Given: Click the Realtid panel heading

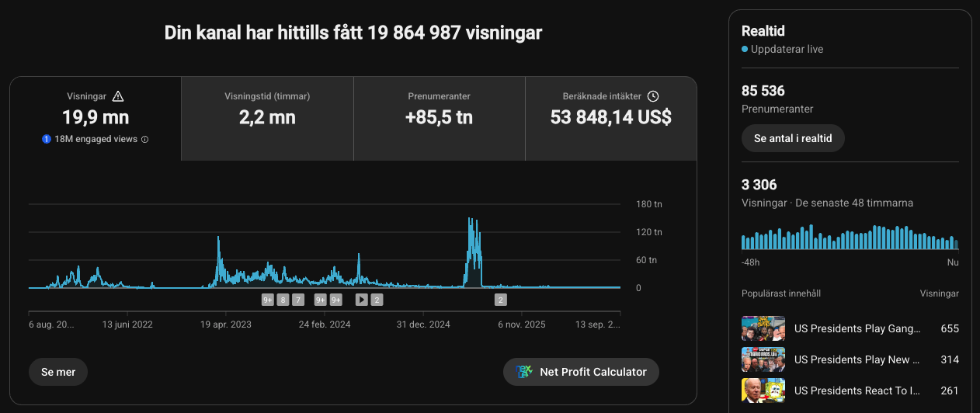Looking at the screenshot, I should tap(763, 31).
